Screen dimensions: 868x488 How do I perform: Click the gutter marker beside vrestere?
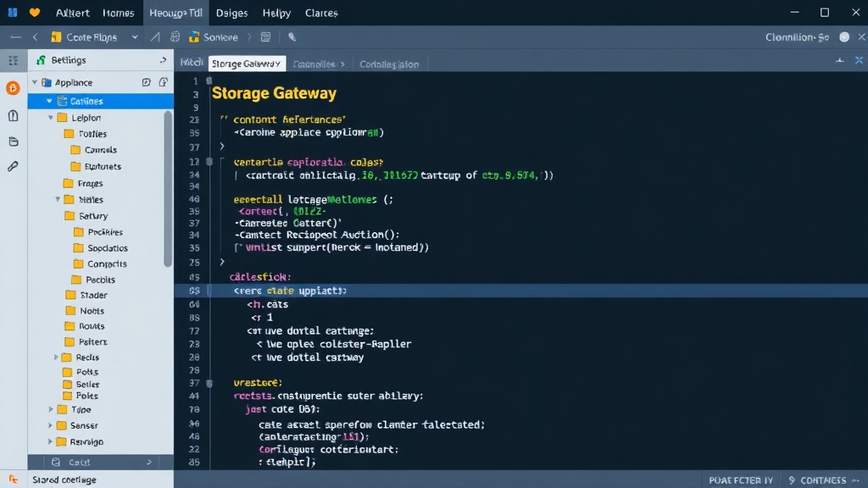click(x=209, y=383)
